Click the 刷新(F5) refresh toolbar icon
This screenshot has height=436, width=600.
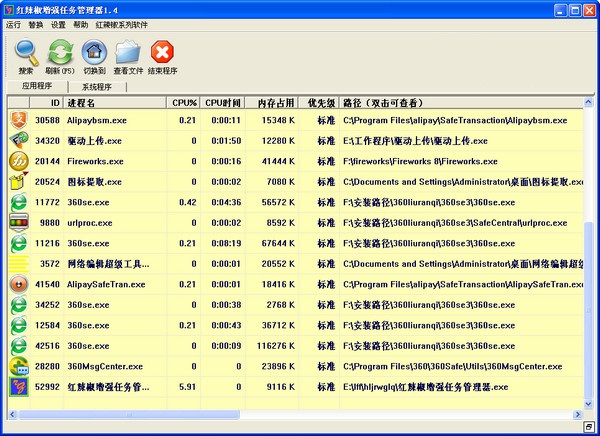click(x=60, y=52)
